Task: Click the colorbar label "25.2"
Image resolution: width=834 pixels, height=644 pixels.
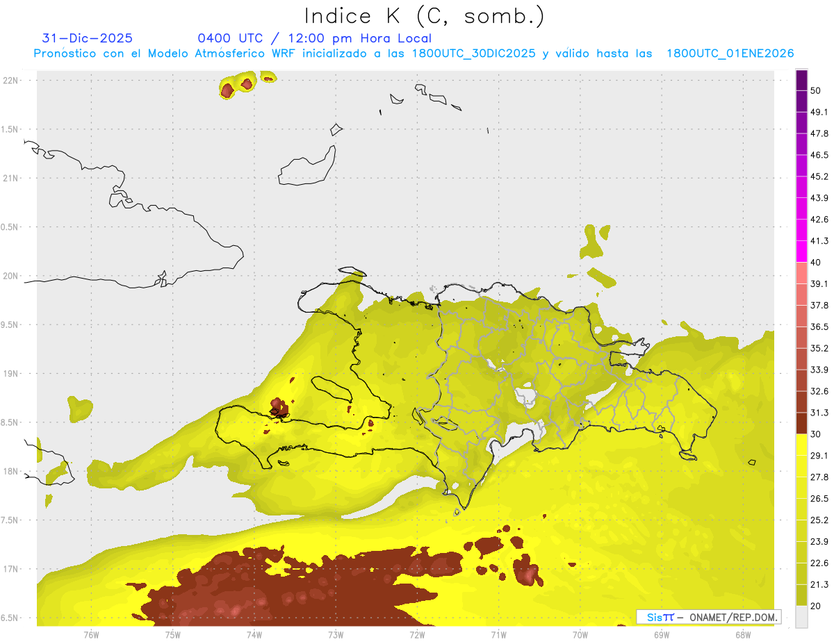Action: 819,520
